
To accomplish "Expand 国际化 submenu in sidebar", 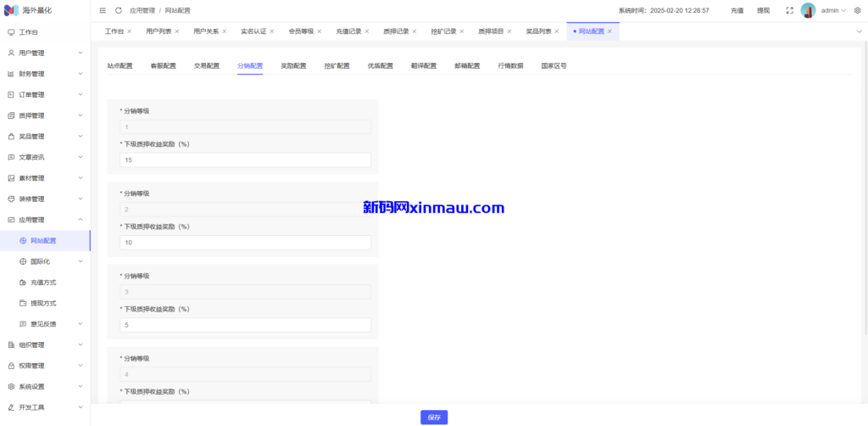I will pos(46,261).
